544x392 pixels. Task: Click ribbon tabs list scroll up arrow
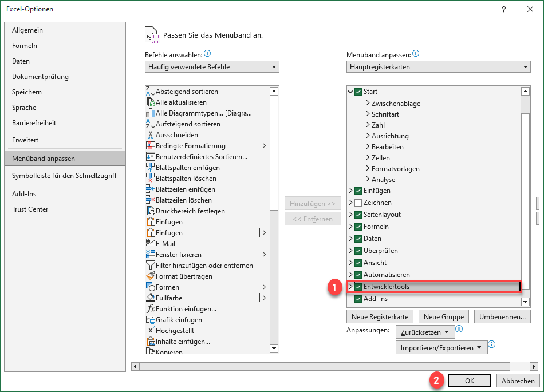pyautogui.click(x=525, y=92)
